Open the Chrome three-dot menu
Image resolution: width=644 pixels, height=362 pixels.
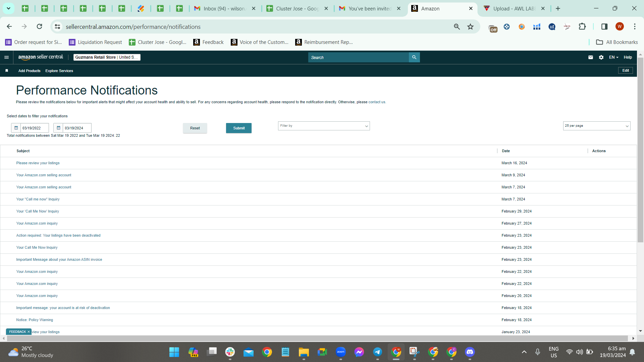point(635,26)
